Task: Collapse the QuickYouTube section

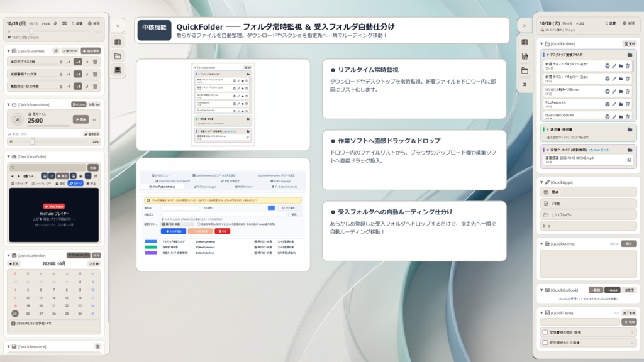Action: point(9,156)
